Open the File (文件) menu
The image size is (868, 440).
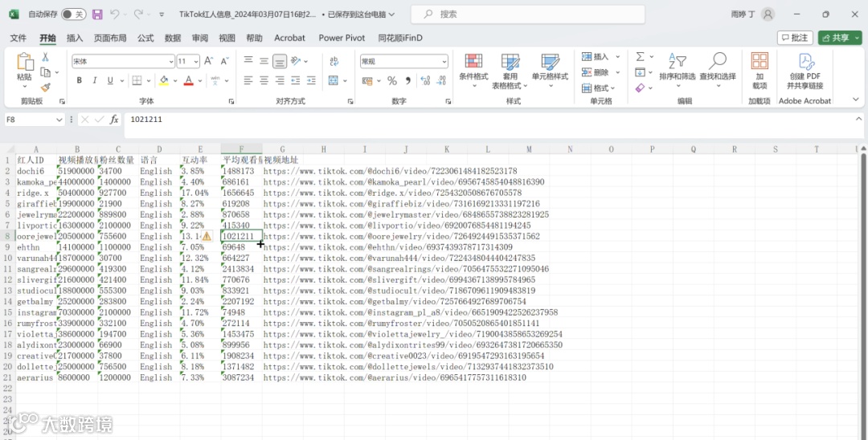18,39
